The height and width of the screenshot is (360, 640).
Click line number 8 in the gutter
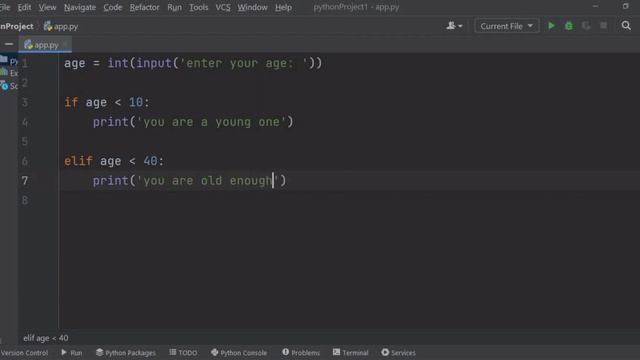[x=25, y=200]
